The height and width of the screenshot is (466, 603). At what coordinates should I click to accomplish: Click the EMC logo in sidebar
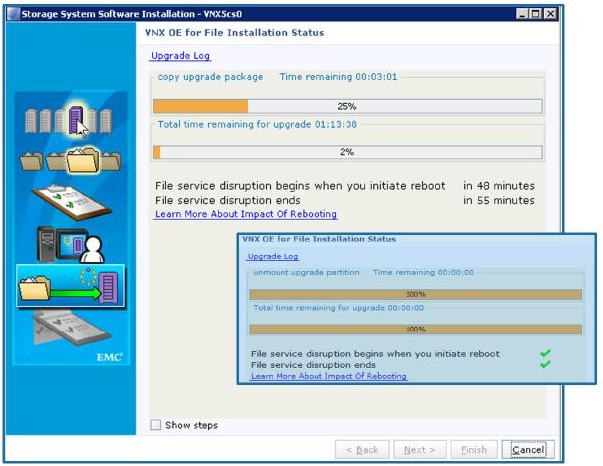[110, 357]
